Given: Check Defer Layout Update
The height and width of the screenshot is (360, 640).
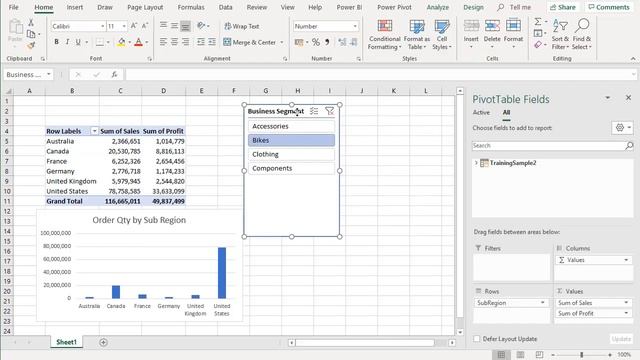Looking at the screenshot, I should pos(476,339).
